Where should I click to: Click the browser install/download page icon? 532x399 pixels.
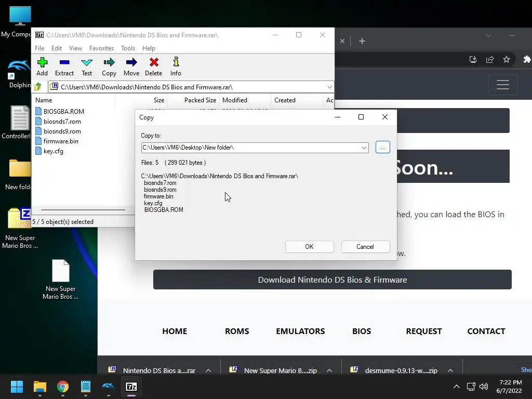pyautogui.click(x=473, y=59)
